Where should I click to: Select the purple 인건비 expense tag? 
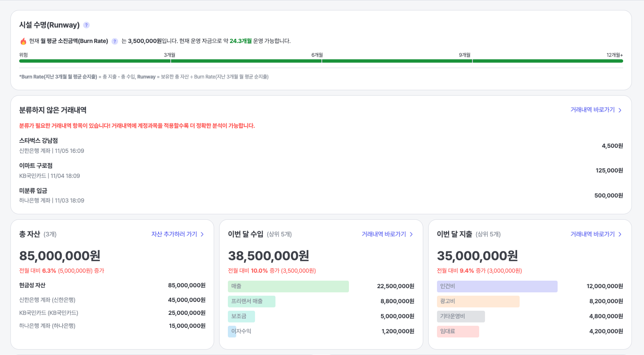(497, 286)
